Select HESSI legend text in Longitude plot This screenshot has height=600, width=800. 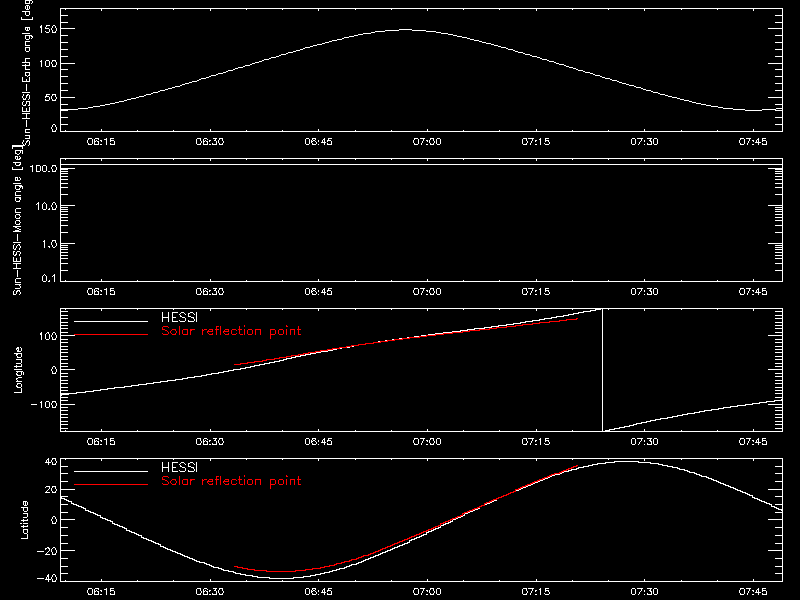(179, 317)
